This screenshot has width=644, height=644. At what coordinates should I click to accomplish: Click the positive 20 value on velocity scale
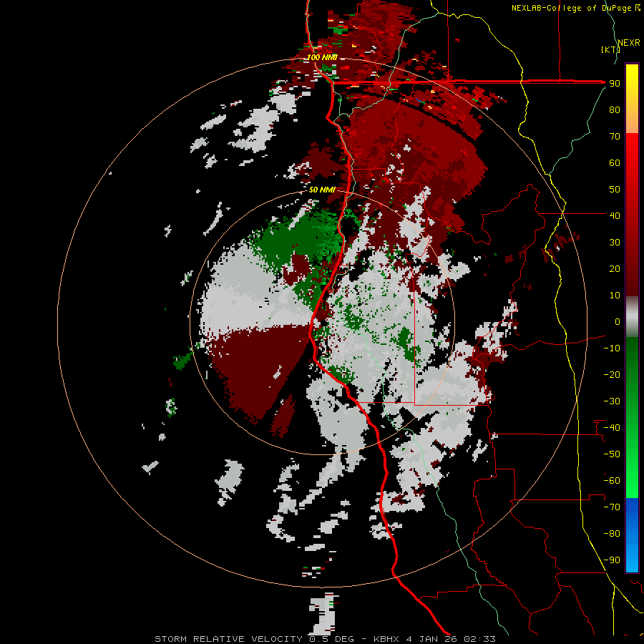[x=615, y=269]
